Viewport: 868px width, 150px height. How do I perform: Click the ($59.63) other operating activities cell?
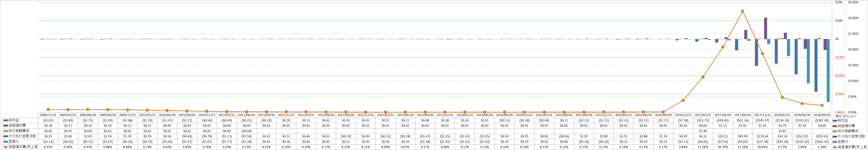[x=822, y=137]
